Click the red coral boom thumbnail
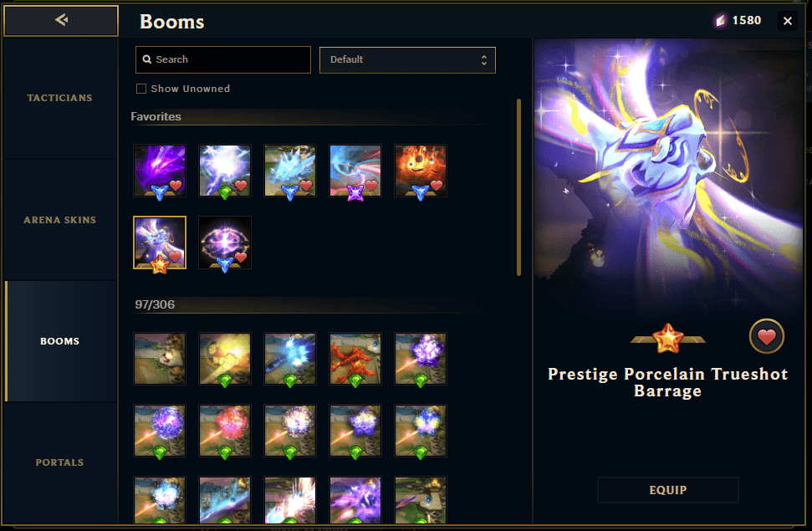 click(355, 359)
